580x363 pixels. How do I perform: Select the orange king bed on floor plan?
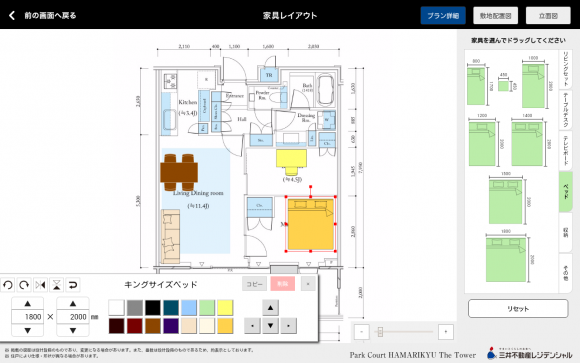311,224
